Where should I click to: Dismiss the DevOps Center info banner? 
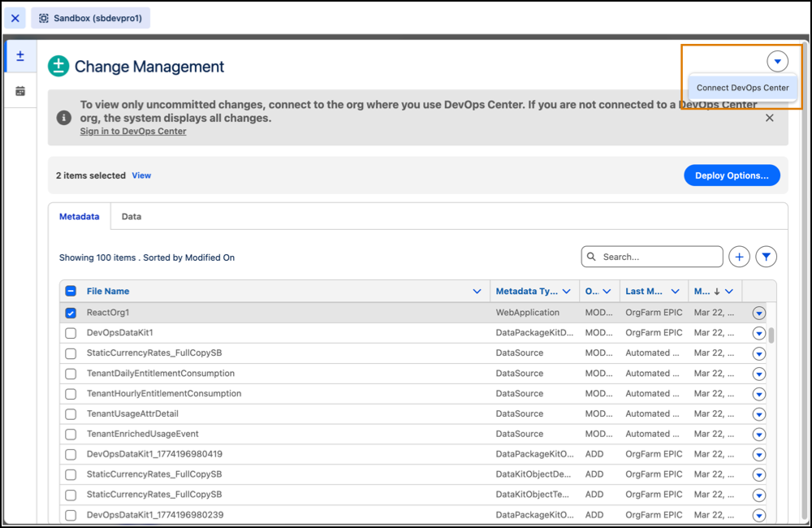(770, 118)
